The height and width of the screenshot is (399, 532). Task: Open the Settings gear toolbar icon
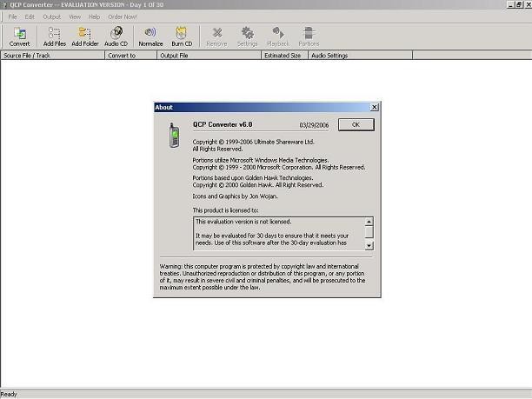(x=248, y=37)
